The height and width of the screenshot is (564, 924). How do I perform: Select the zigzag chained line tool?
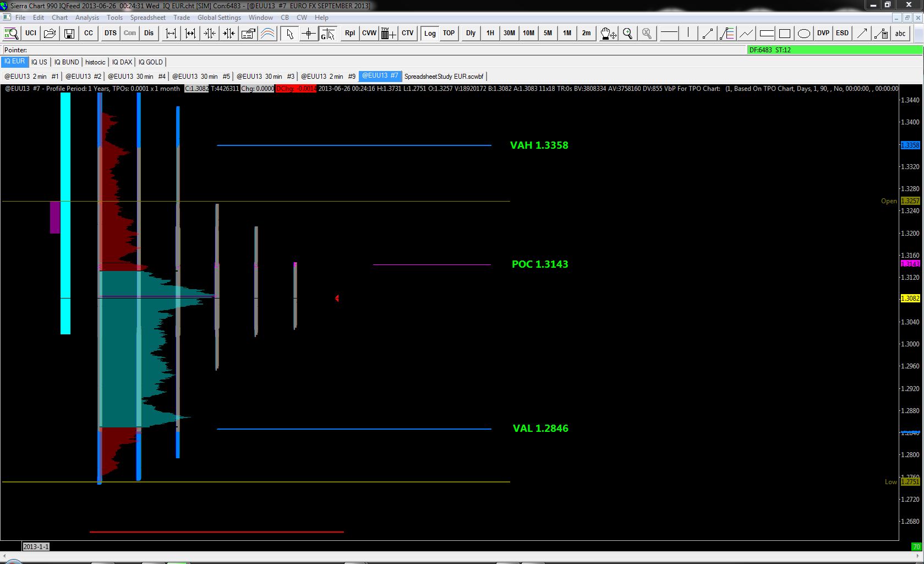point(746,33)
